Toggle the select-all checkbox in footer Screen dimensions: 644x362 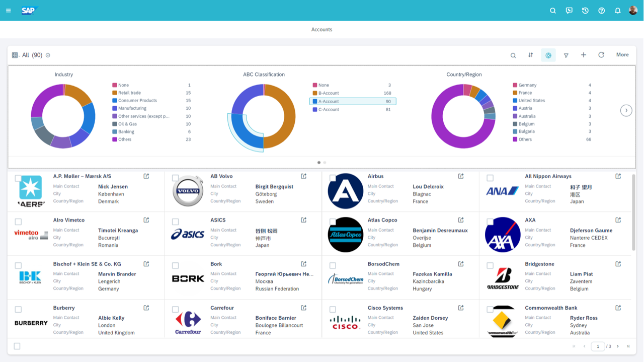coord(17,346)
